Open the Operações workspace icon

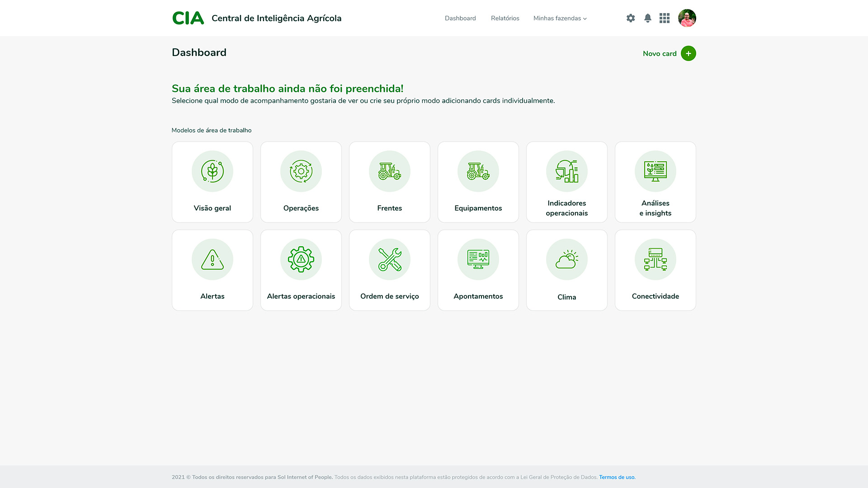point(301,171)
